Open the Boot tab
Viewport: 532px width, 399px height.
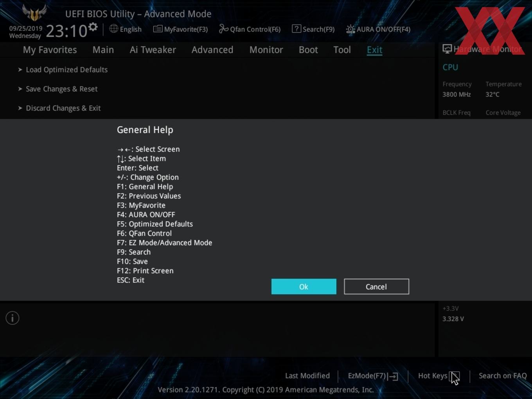click(x=308, y=50)
